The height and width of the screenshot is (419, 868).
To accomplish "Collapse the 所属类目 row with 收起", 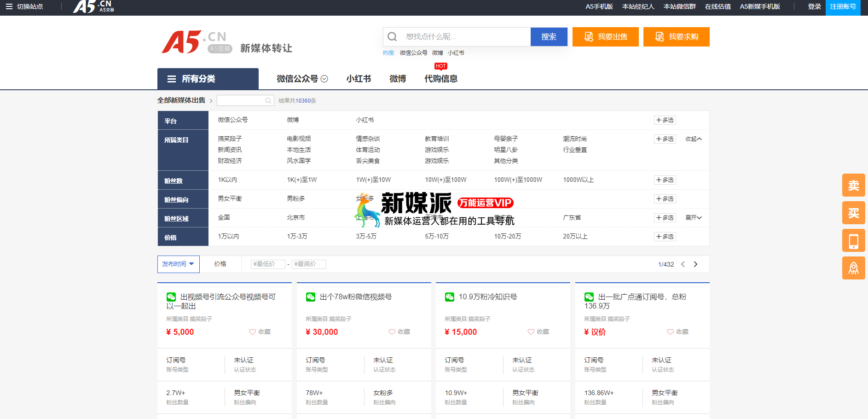I will 694,139.
